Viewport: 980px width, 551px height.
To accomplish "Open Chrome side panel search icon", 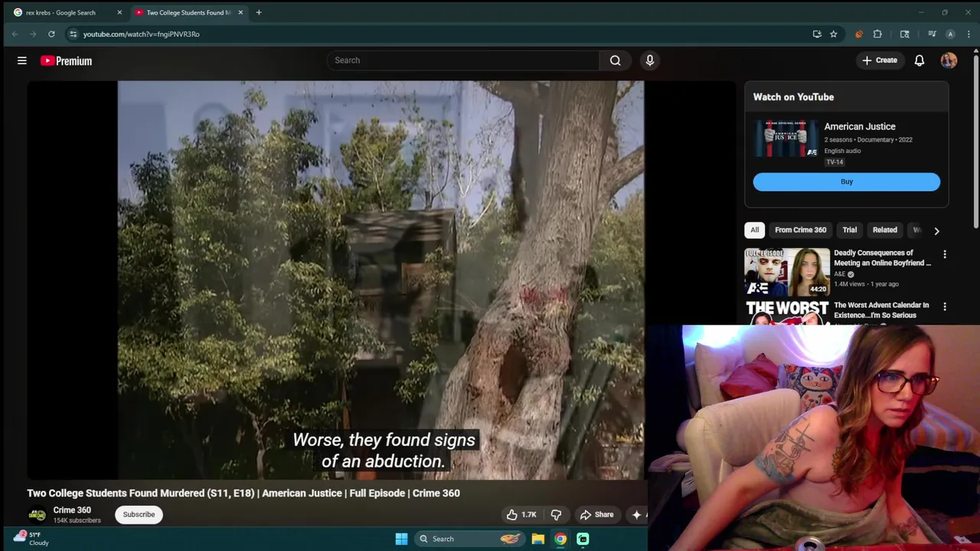I will pos(904,34).
